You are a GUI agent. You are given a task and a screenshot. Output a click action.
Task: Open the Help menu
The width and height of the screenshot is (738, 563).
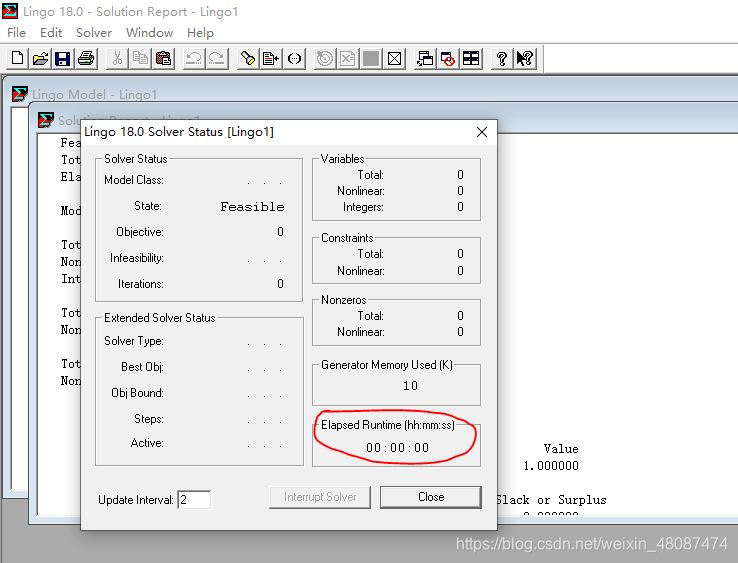pos(200,32)
